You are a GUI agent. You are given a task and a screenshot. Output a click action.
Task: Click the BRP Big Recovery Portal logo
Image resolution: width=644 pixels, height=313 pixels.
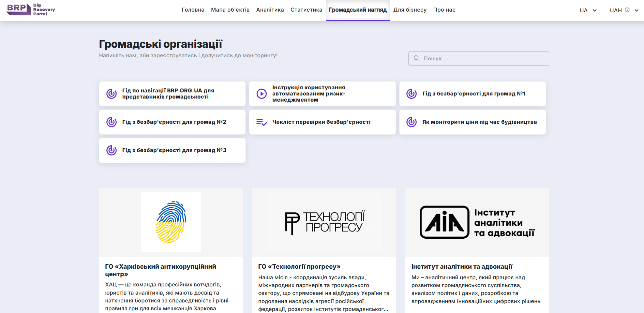click(x=31, y=10)
